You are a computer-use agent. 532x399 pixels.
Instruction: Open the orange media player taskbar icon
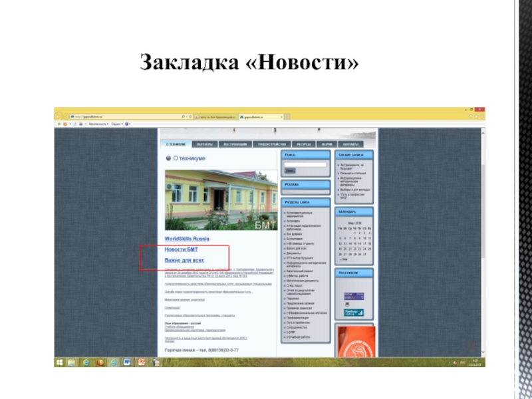100,362
